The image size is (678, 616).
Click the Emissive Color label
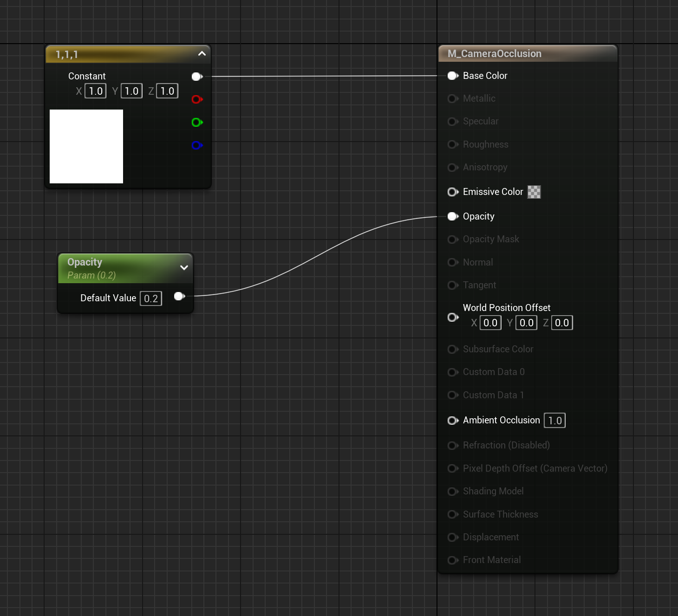point(493,192)
